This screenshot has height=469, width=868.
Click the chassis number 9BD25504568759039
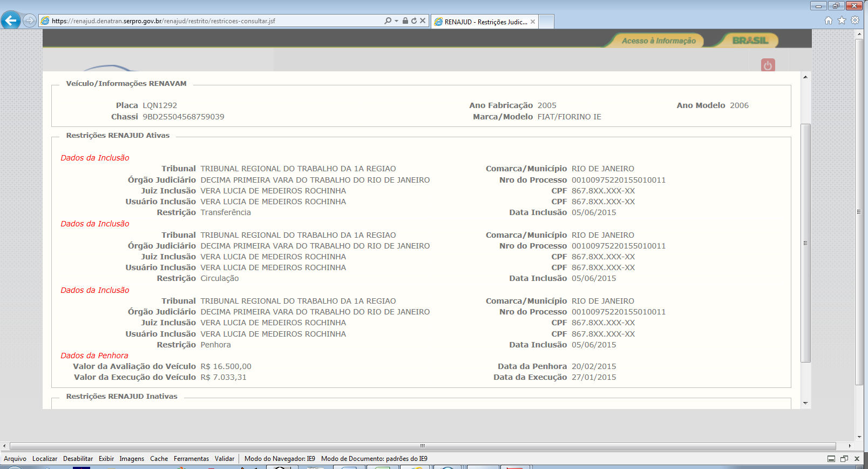pyautogui.click(x=184, y=117)
